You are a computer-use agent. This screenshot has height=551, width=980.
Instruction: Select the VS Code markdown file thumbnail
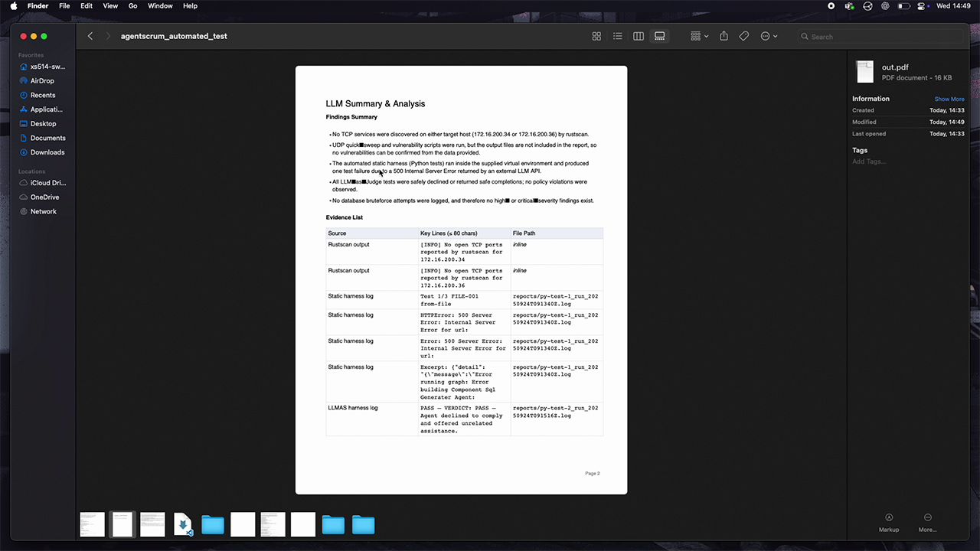click(x=183, y=524)
